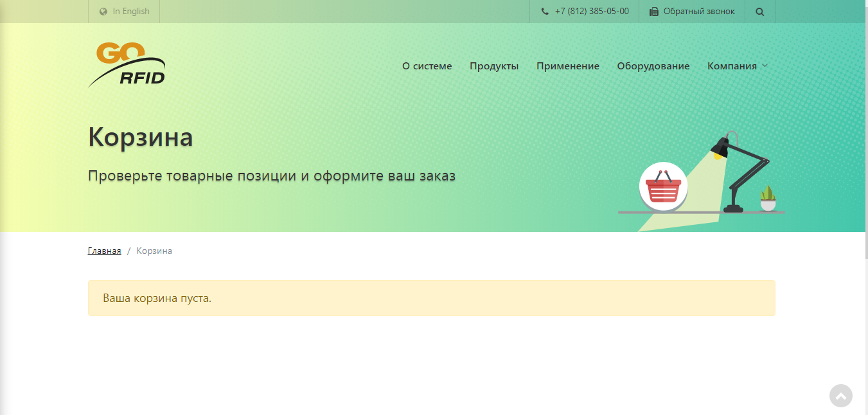Image resolution: width=868 pixels, height=415 pixels.
Task: Click the shopping basket illustration icon
Action: [663, 187]
